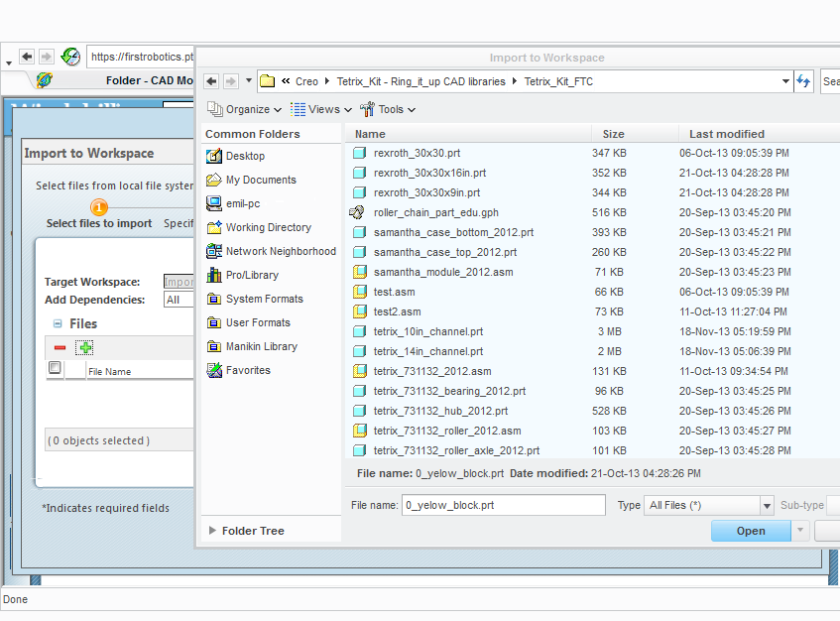The height and width of the screenshot is (621, 840).
Task: Click the Open button
Action: pos(751,530)
